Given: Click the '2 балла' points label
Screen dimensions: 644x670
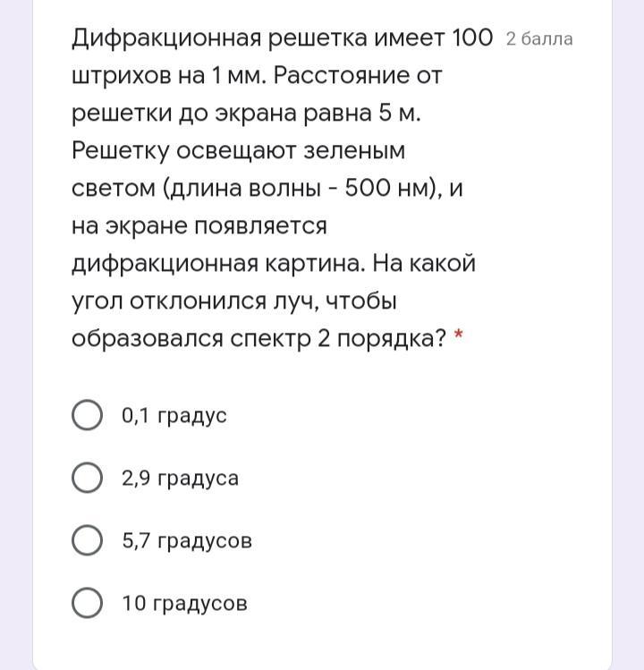Looking at the screenshot, I should point(538,38).
